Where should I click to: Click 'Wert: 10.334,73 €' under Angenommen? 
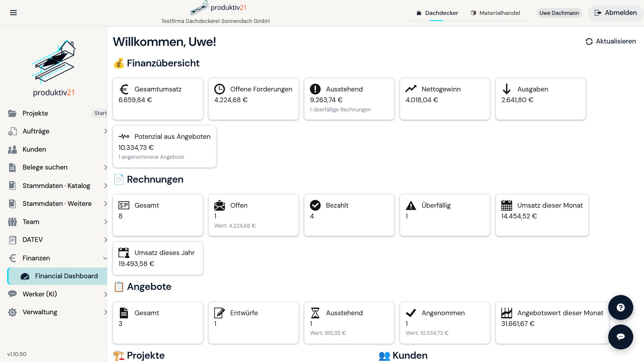coord(427,333)
